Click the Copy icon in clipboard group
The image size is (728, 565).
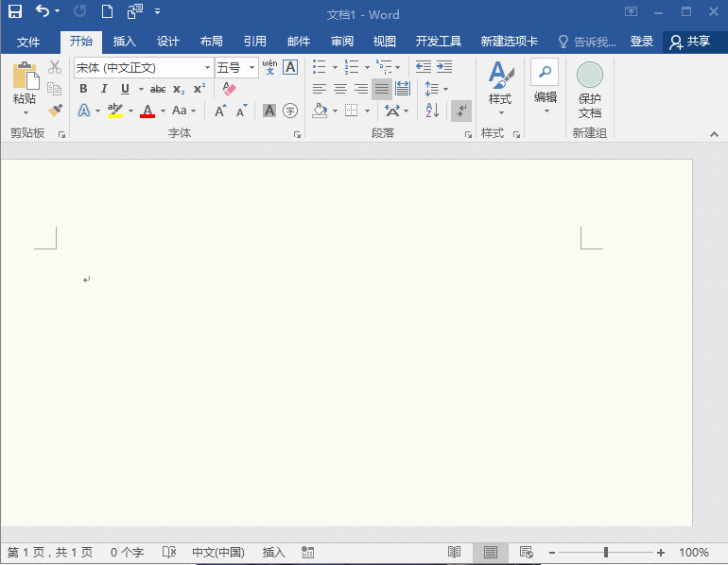click(54, 88)
